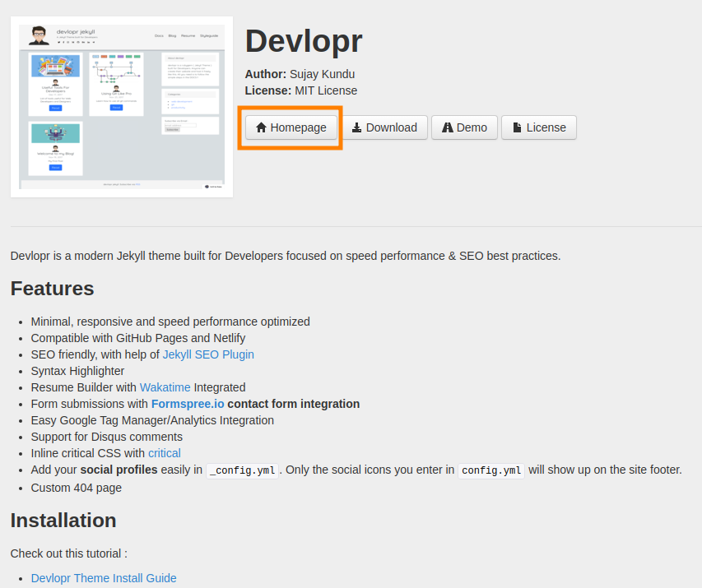This screenshot has width=702, height=588.
Task: Click 'Support for Disqus comments' item
Action: point(106,437)
